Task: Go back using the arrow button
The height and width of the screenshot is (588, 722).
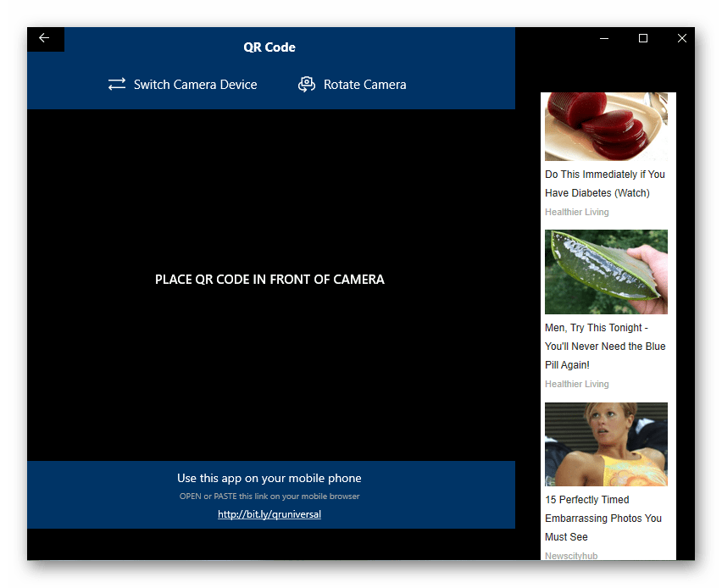Action: tap(45, 38)
